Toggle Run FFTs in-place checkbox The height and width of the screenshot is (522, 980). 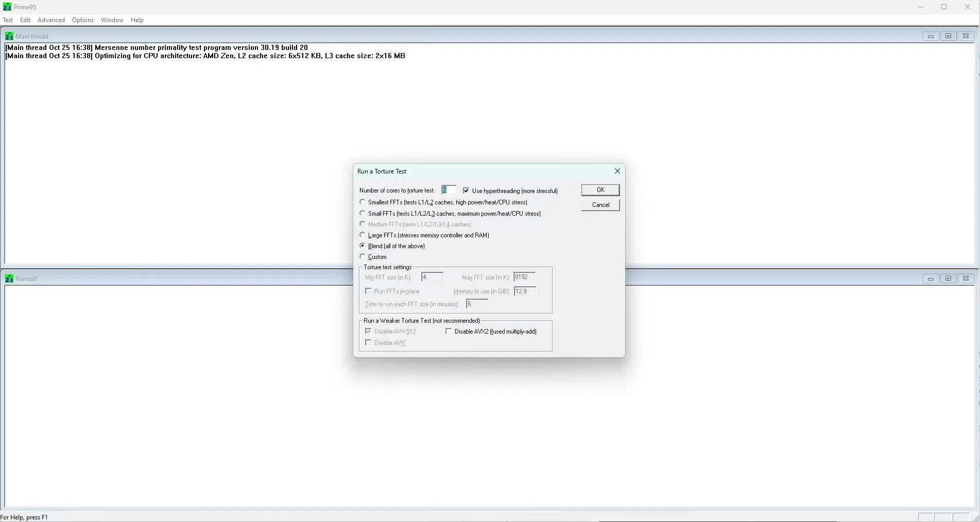(x=368, y=291)
